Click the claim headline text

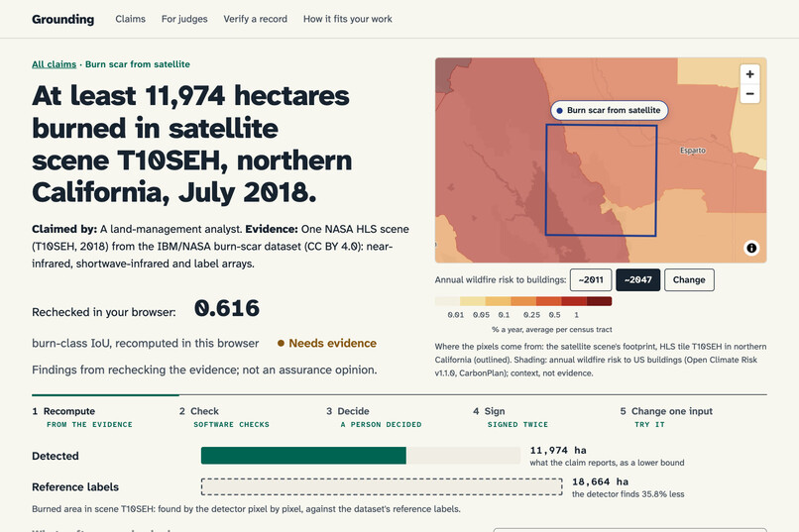[x=191, y=144]
